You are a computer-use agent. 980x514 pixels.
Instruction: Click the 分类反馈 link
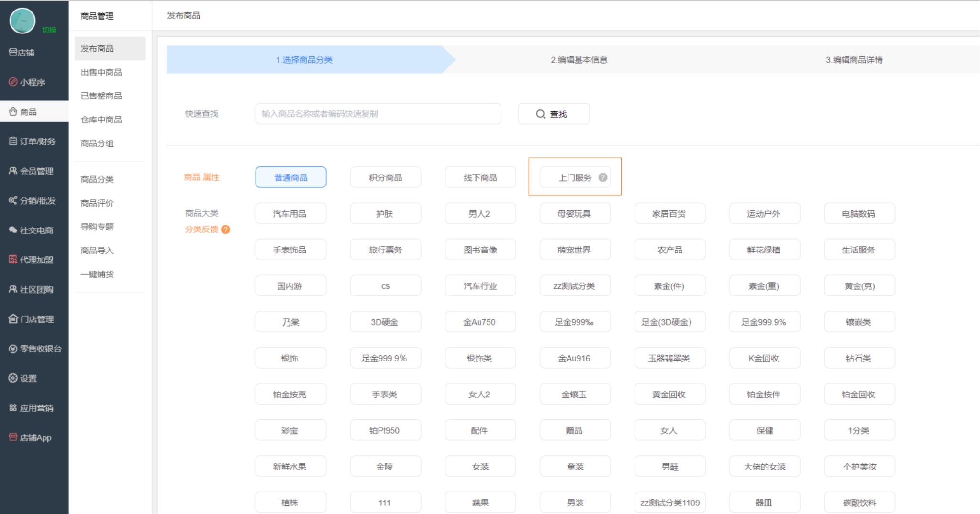(x=201, y=230)
